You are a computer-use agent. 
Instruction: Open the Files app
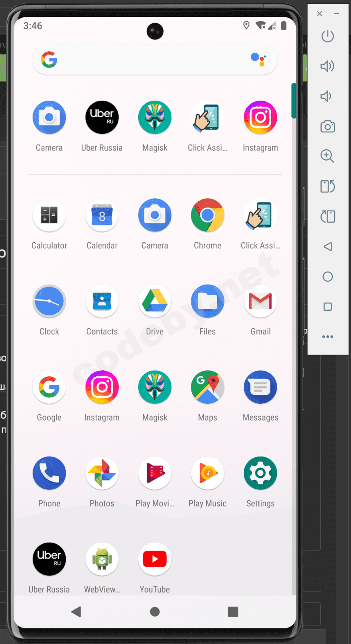[x=208, y=301]
